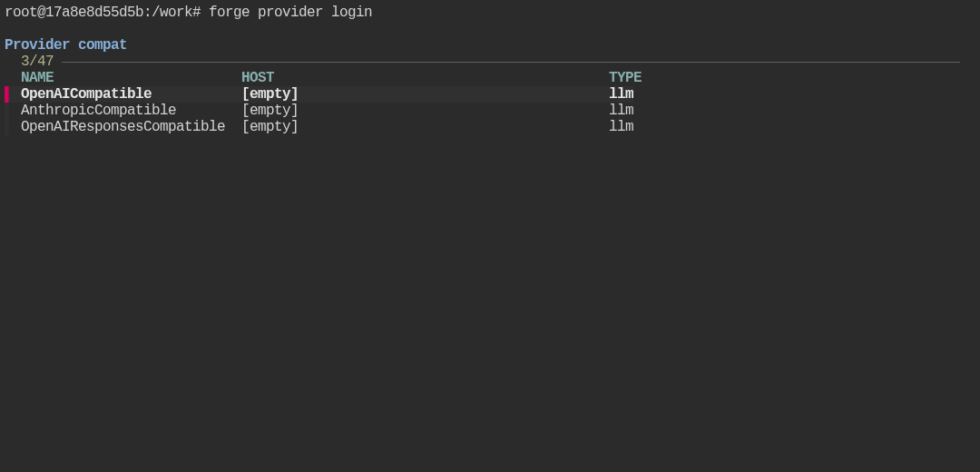Click the red selection marker beside OpenAICompatible

7,93
